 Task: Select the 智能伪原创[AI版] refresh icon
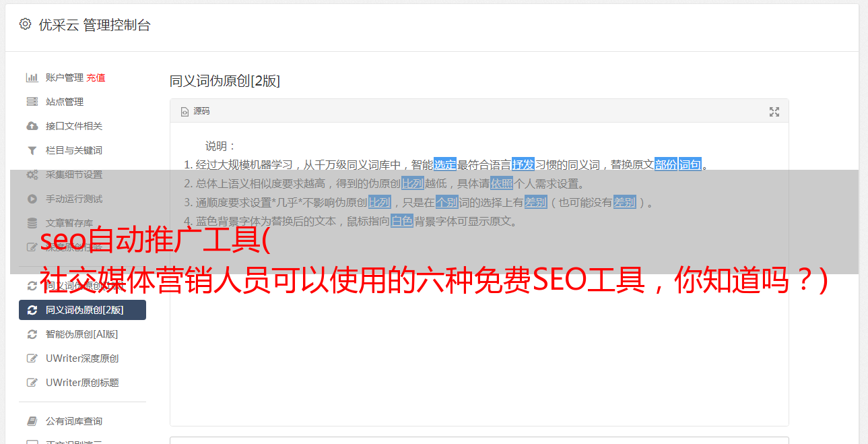32,334
